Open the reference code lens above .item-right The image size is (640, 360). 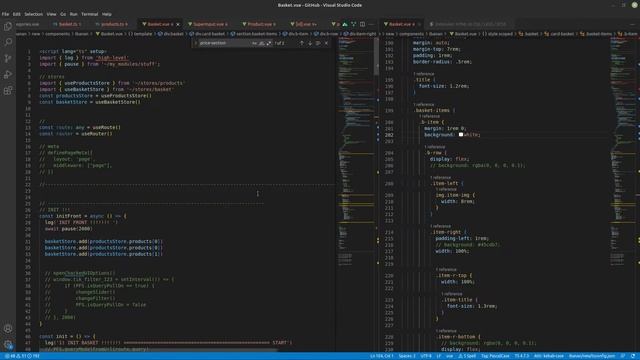click(x=440, y=226)
